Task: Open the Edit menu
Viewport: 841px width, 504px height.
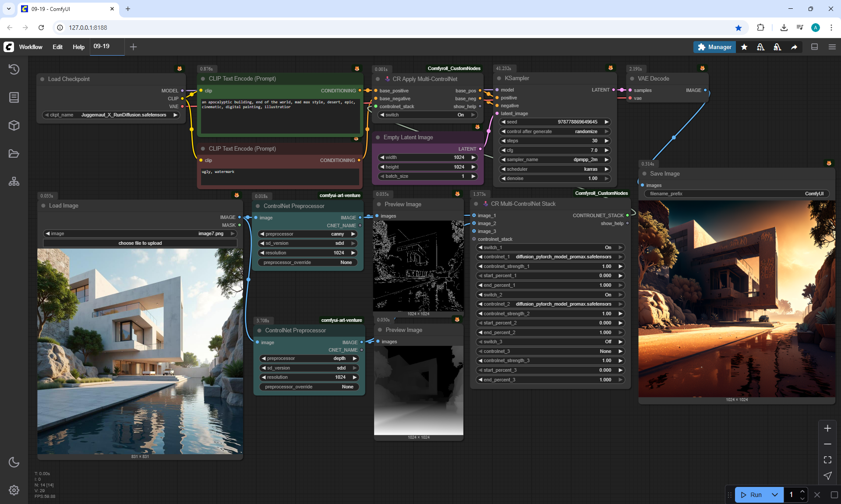Action: click(57, 47)
